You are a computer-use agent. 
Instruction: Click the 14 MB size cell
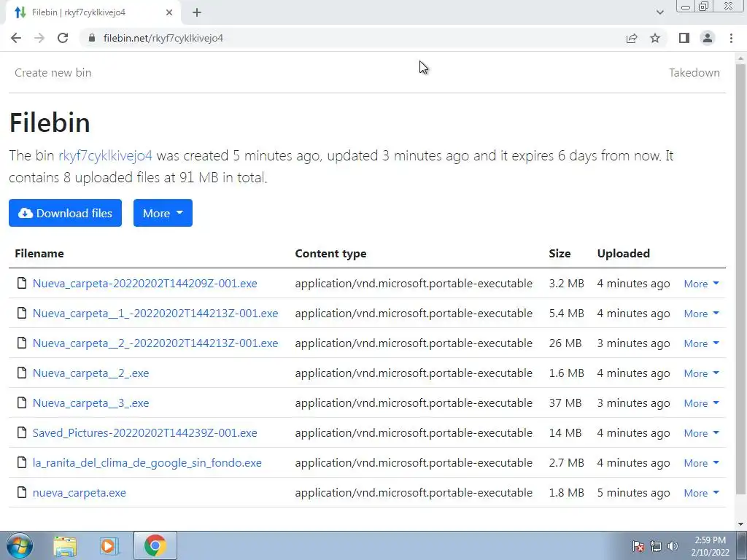[x=565, y=433]
